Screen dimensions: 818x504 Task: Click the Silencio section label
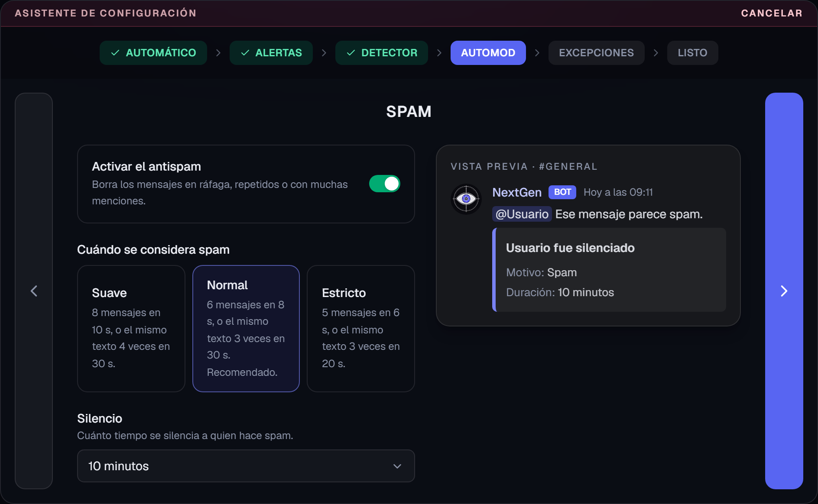pos(100,418)
